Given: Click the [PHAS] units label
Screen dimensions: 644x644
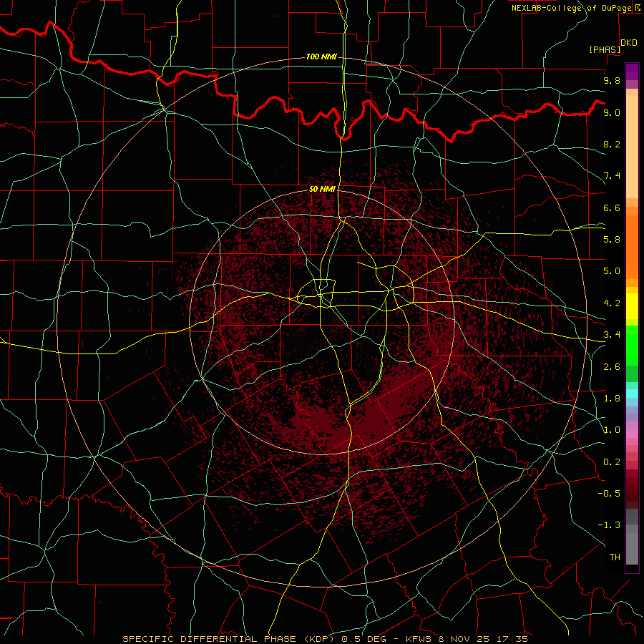Looking at the screenshot, I should pyautogui.click(x=605, y=49).
